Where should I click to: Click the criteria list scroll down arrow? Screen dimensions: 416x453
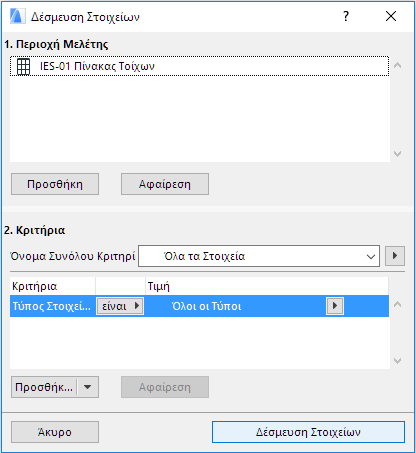coord(397,361)
